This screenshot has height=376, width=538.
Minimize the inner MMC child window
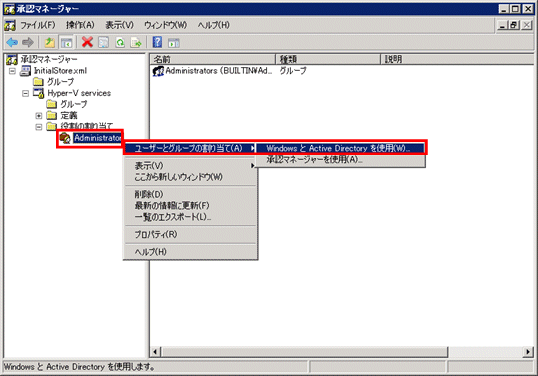(x=503, y=25)
